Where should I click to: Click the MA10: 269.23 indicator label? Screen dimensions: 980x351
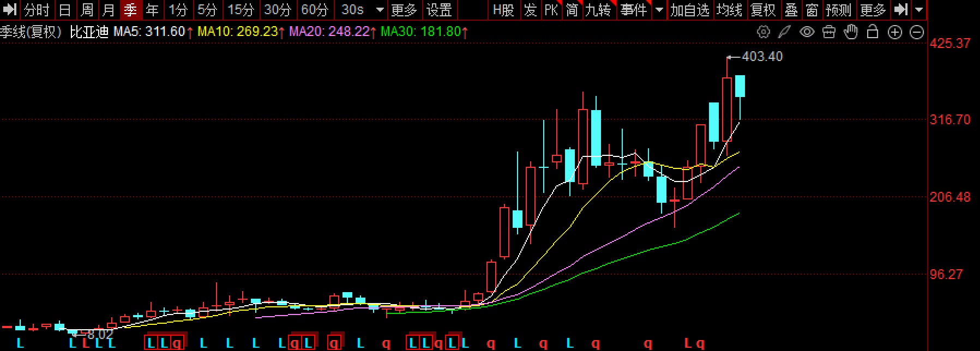(238, 32)
